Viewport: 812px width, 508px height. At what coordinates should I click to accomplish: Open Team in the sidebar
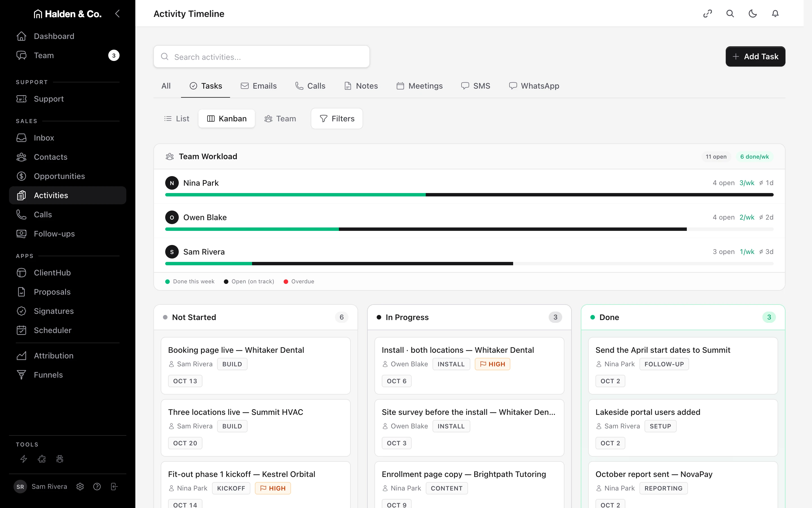[67, 55]
